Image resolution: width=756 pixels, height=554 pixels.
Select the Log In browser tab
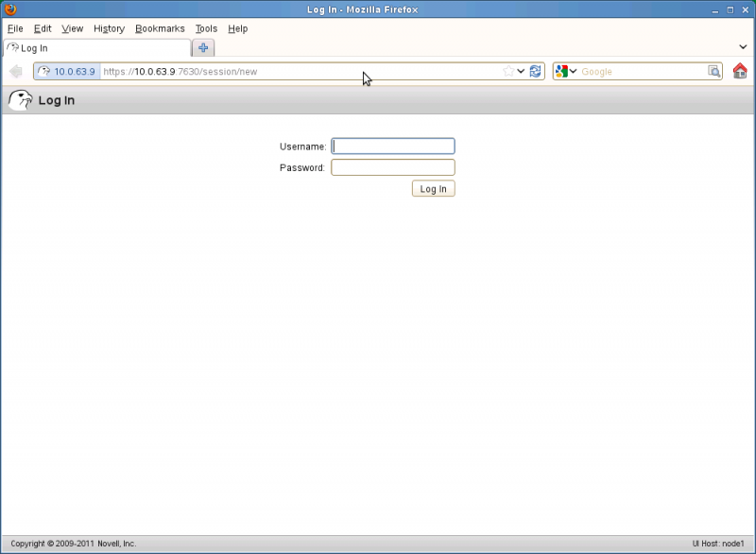click(97, 47)
